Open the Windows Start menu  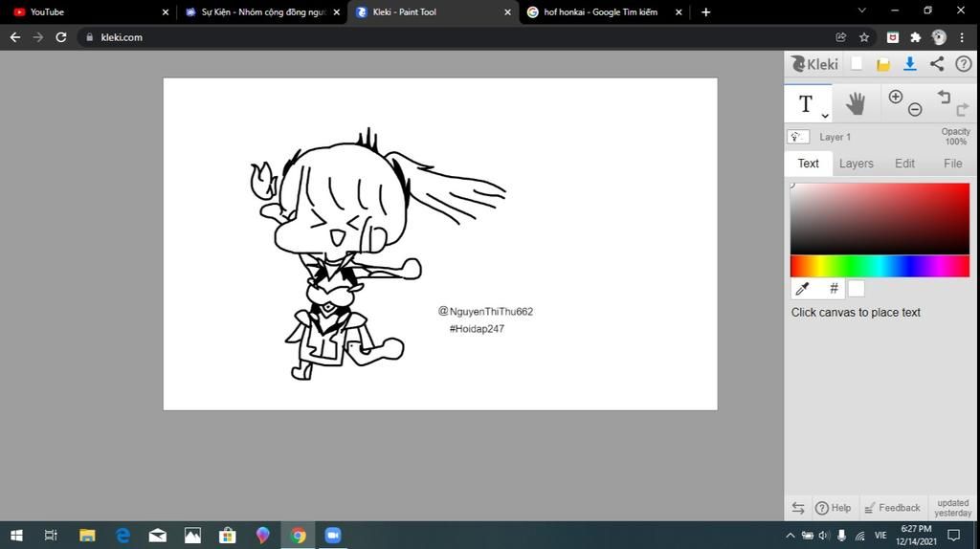[17, 536]
